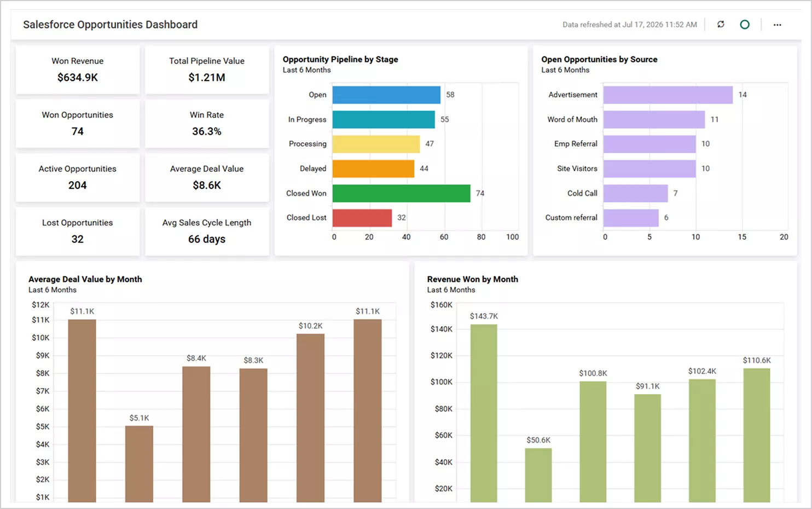Click the Opportunity Pipeline by Stage title
The height and width of the screenshot is (509, 812).
[340, 59]
